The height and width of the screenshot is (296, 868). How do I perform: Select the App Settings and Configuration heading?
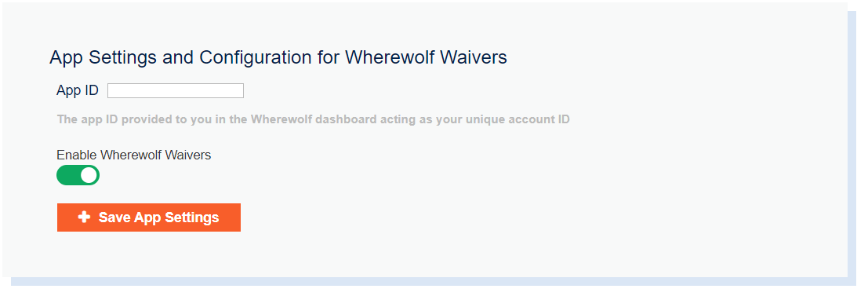tap(278, 57)
